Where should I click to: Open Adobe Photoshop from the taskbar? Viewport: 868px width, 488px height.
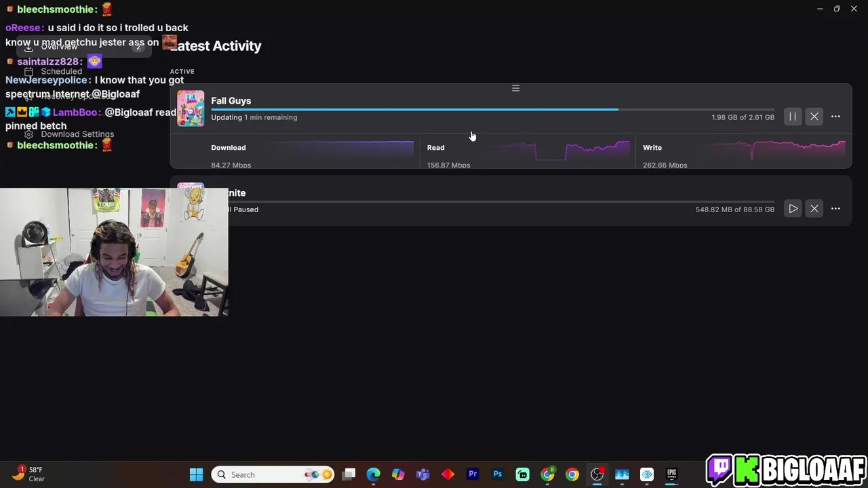pyautogui.click(x=498, y=474)
